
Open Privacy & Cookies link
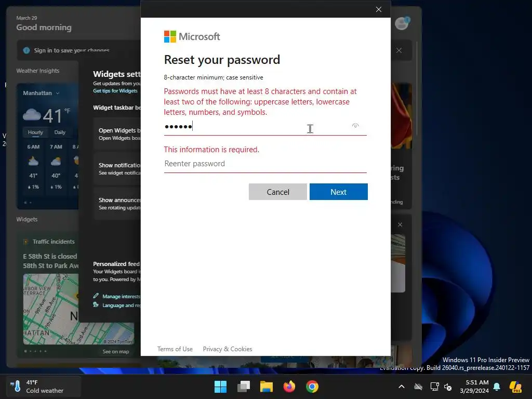[x=228, y=349]
